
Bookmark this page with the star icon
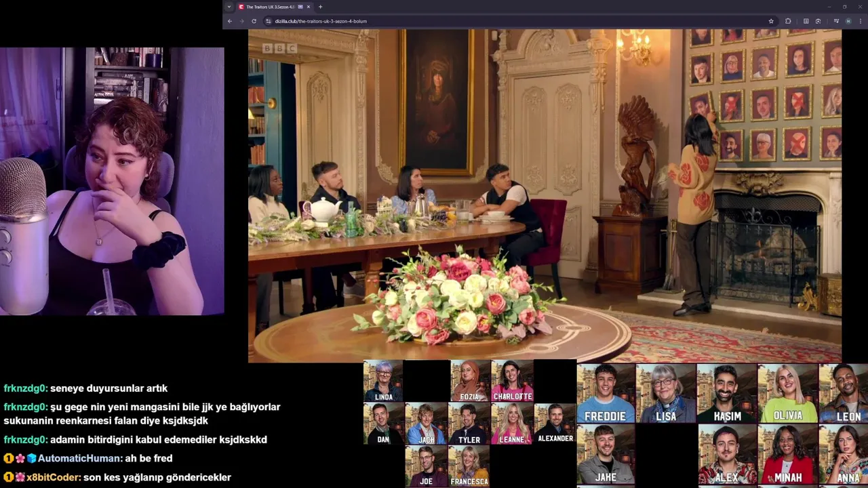[771, 21]
